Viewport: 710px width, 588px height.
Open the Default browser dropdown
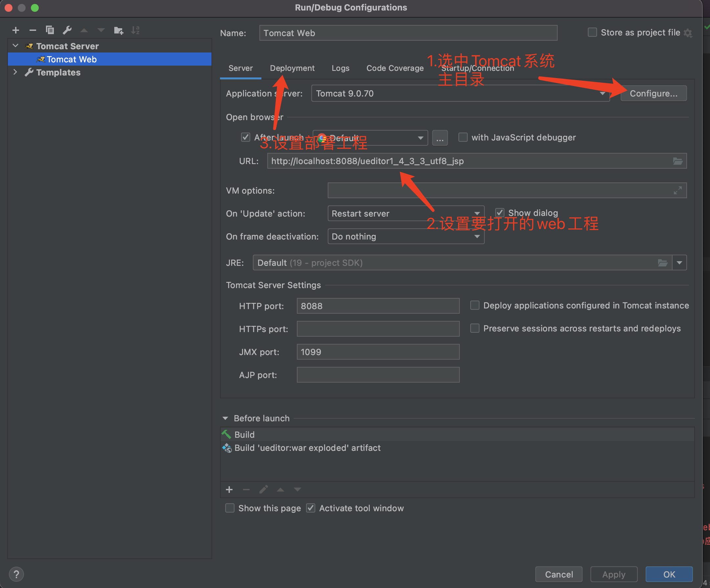(370, 138)
